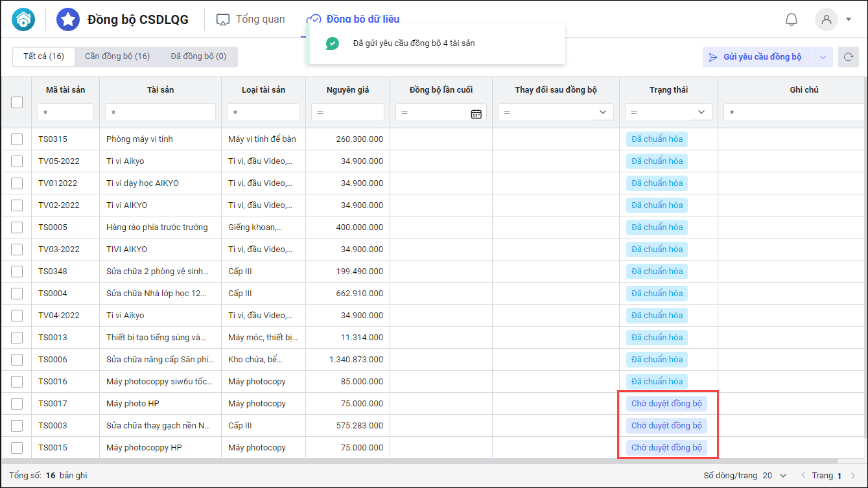The image size is (868, 488).
Task: Open the notification bell
Action: coord(791,19)
